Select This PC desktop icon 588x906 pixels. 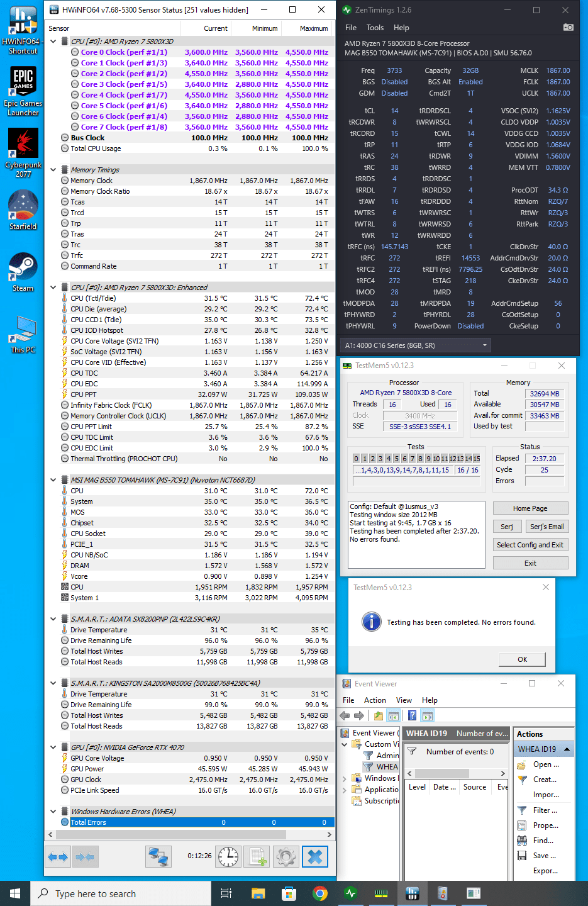pos(23,333)
